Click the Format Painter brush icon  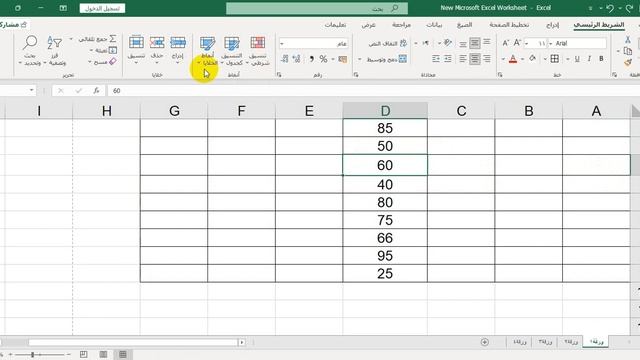point(628,62)
